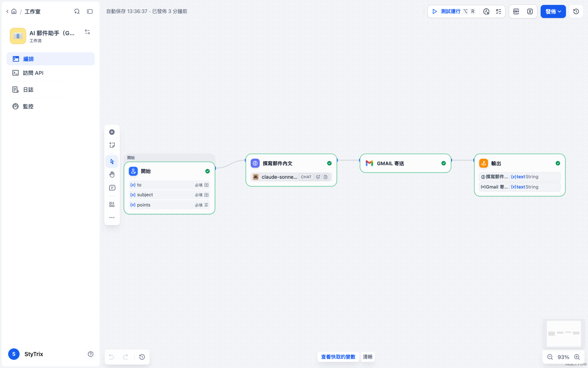The height and width of the screenshot is (368, 588).
Task: Open the 發佈 publish dropdown
Action: coord(553,11)
